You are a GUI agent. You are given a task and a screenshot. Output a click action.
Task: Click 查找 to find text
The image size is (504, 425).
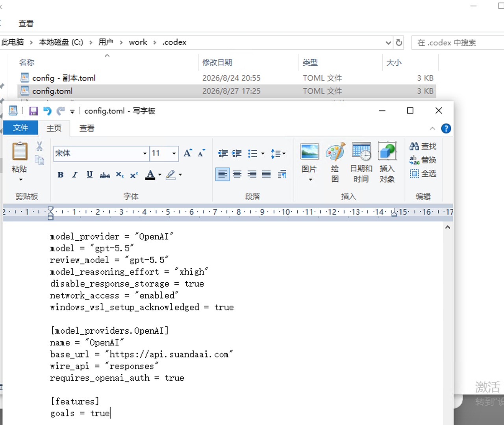click(x=423, y=147)
